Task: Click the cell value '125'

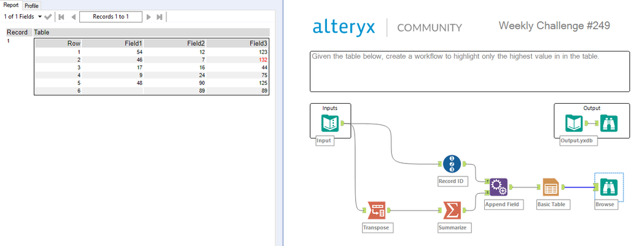Action: [263, 83]
